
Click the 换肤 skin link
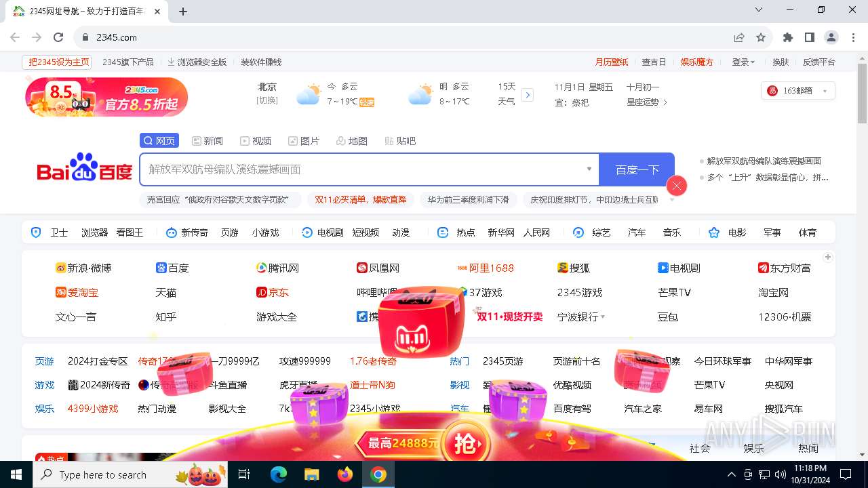pos(781,62)
